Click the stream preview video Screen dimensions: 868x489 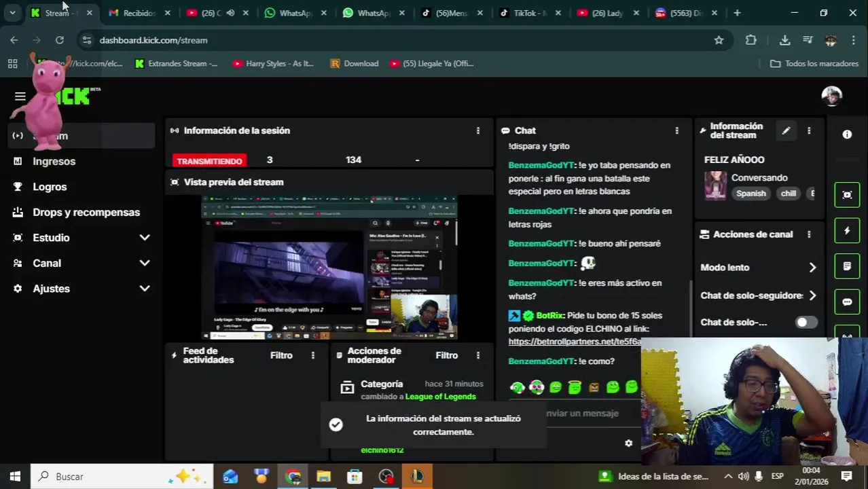tap(329, 268)
